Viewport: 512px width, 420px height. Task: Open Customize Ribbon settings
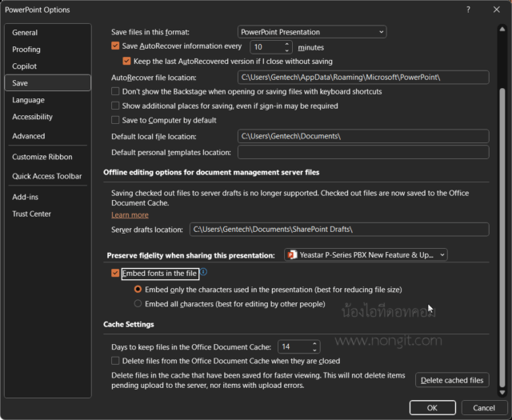click(48, 157)
